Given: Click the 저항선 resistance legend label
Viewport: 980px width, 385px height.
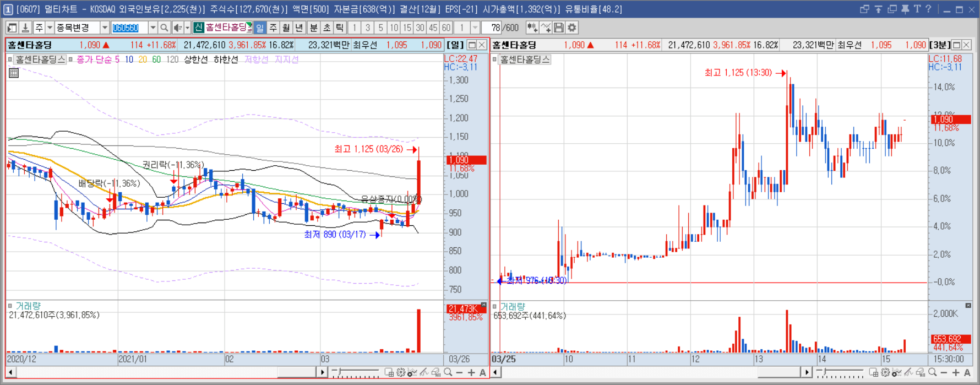Looking at the screenshot, I should [x=257, y=59].
